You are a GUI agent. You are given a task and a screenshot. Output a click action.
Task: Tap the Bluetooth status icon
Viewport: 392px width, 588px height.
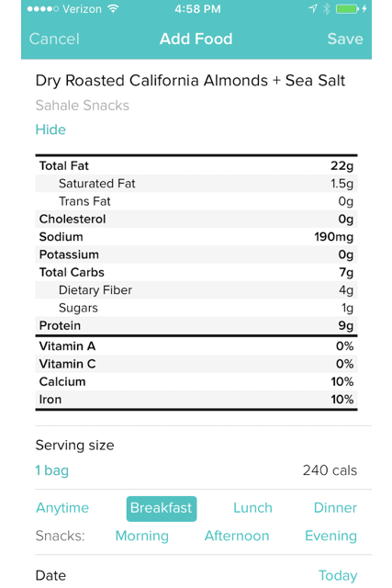327,8
